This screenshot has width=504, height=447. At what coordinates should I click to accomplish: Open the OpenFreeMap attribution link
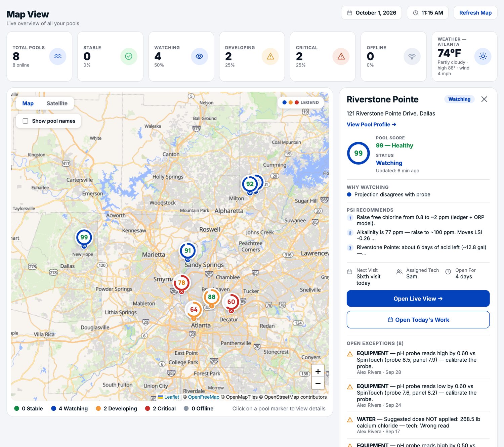(204, 397)
